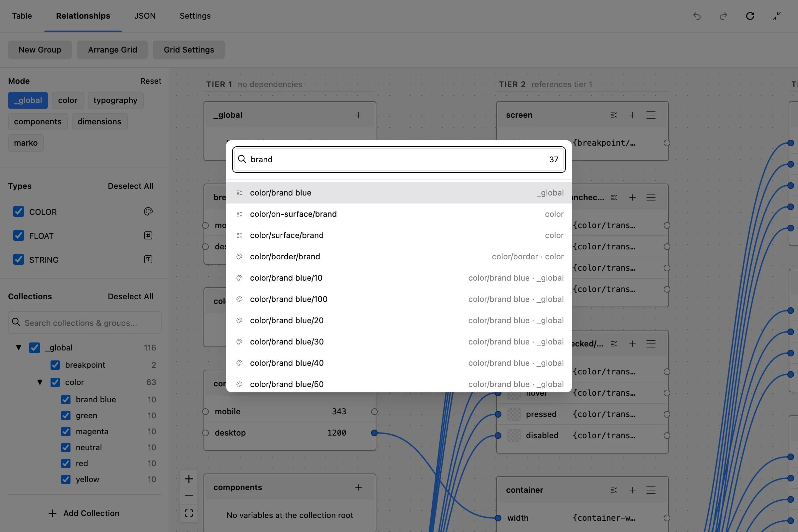Click the fit-to-view canvas icon

point(189,513)
